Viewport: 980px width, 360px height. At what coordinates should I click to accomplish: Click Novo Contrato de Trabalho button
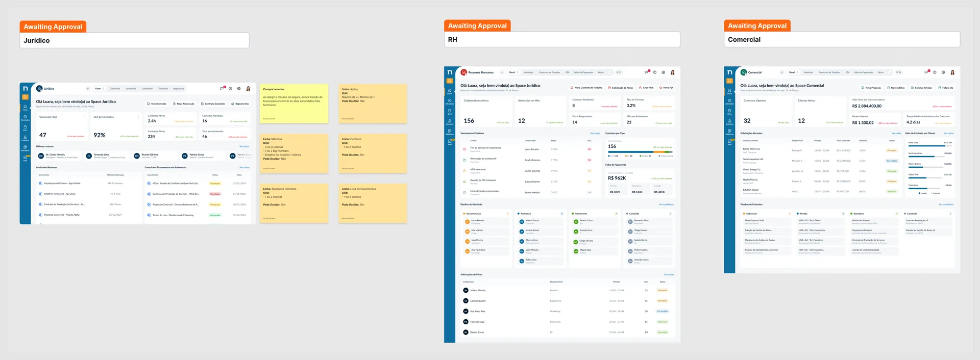point(586,88)
